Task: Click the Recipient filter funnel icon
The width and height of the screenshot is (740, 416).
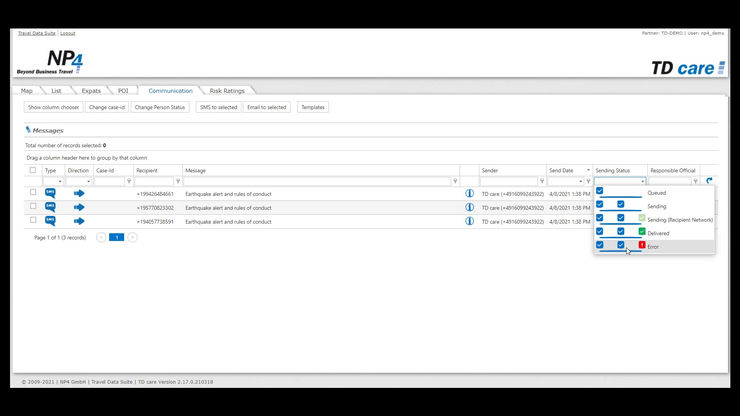Action: click(178, 181)
